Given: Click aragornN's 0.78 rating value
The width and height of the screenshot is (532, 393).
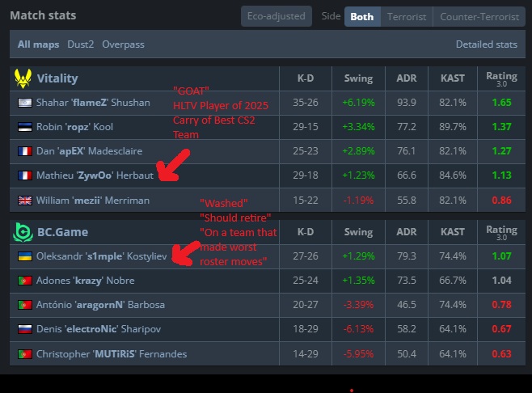Looking at the screenshot, I should pos(501,305).
